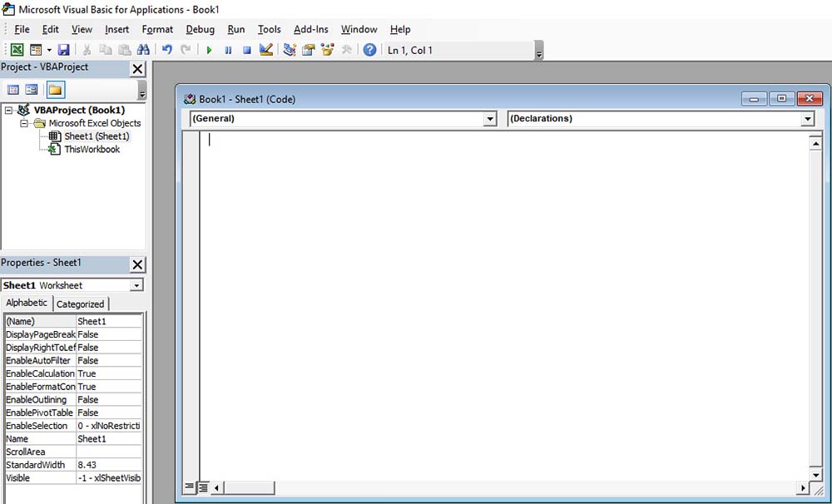This screenshot has width=832, height=504.
Task: Toggle Folders view in Project panel
Action: 55,90
